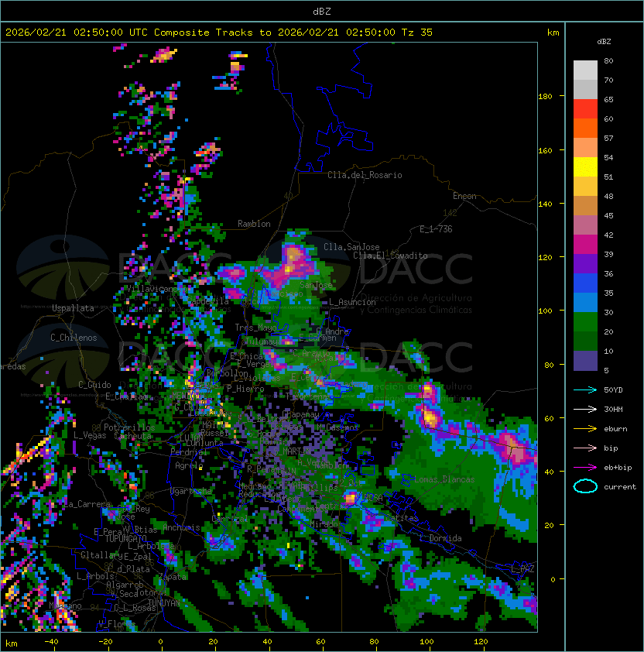This screenshot has width=644, height=652.
Task: Select the purple 36-39 dBZ swatch
Action: click(585, 264)
